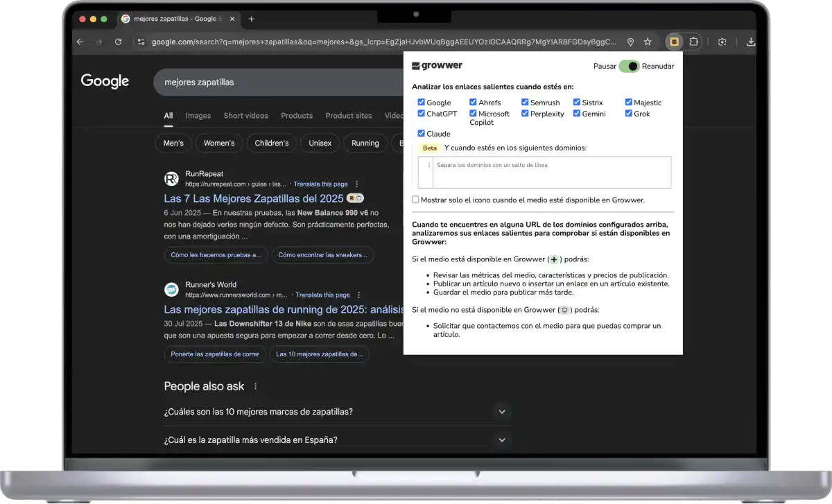
Task: Click the location pin icon in address bar
Action: pos(630,42)
